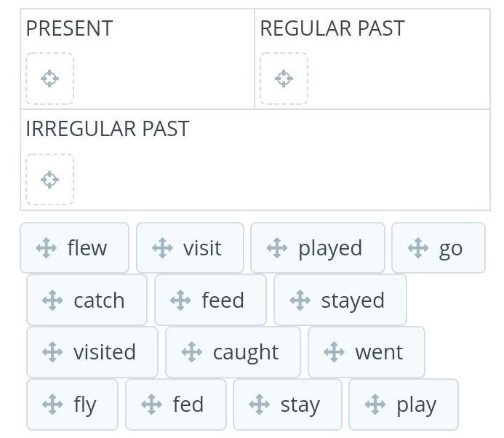The height and width of the screenshot is (438, 504).
Task: Click the drag icon beside went
Action: [x=334, y=352]
